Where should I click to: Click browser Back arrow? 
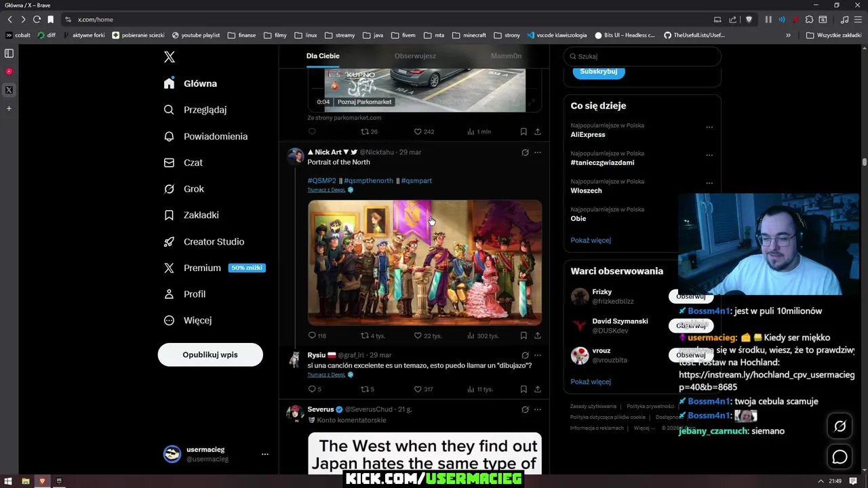coord(10,20)
